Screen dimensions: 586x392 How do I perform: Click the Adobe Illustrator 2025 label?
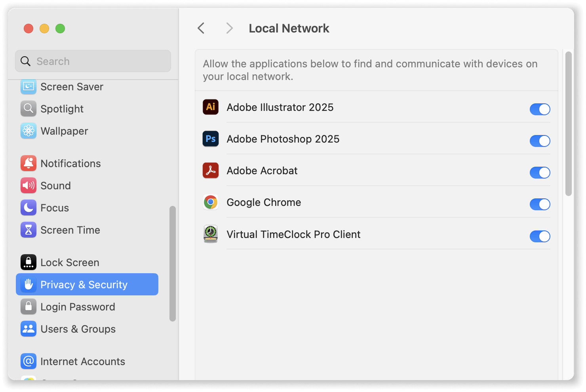pos(280,107)
